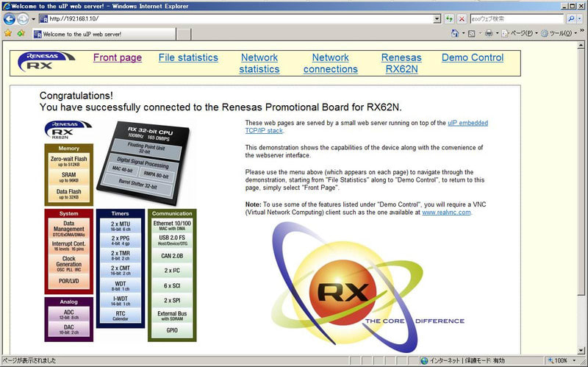
Task: Open the Network connections link
Action: point(330,63)
